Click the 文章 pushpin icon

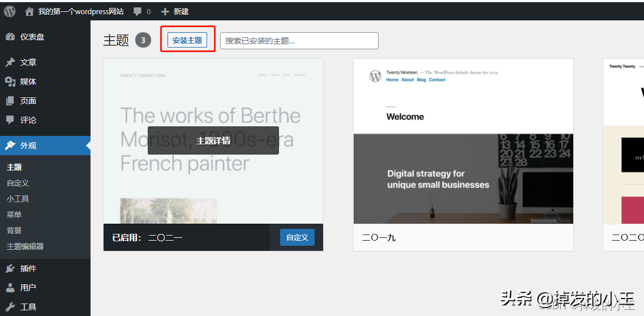10,62
